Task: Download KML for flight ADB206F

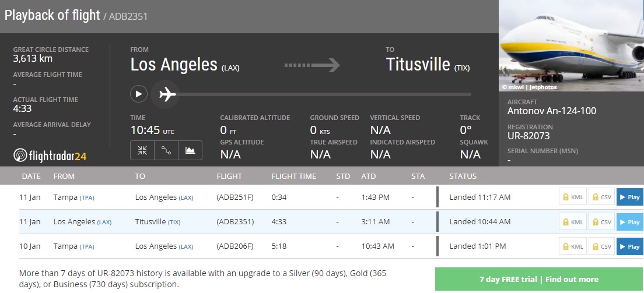Action: 572,246
